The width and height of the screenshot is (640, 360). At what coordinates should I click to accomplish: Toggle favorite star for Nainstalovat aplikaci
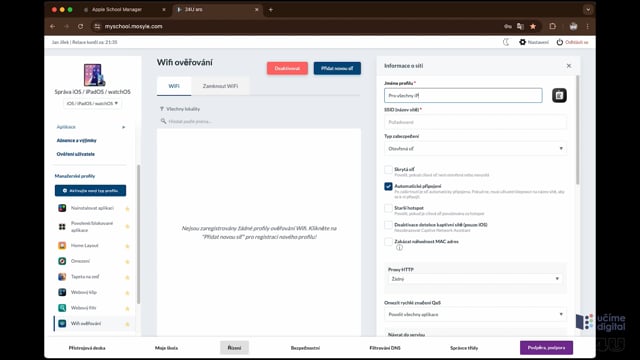127,209
